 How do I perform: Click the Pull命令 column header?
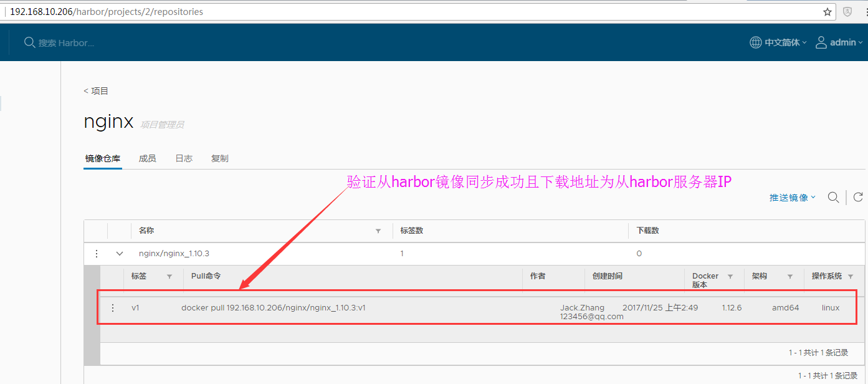pos(206,276)
